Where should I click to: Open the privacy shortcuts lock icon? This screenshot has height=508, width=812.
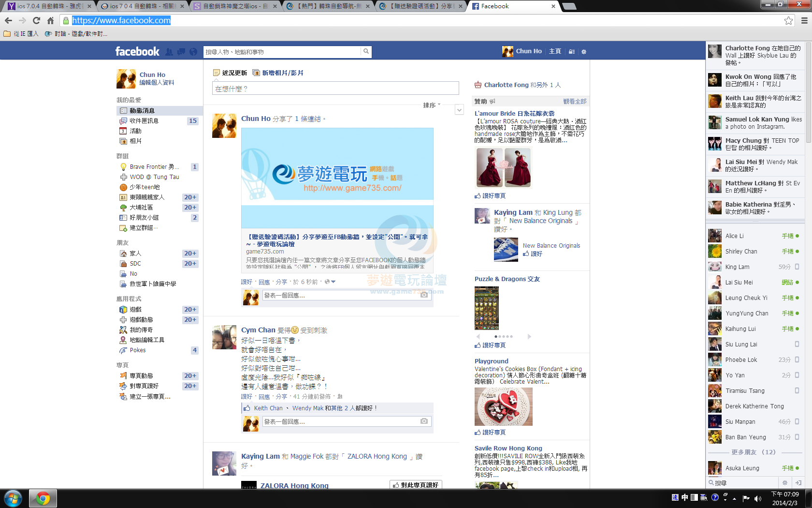click(571, 51)
